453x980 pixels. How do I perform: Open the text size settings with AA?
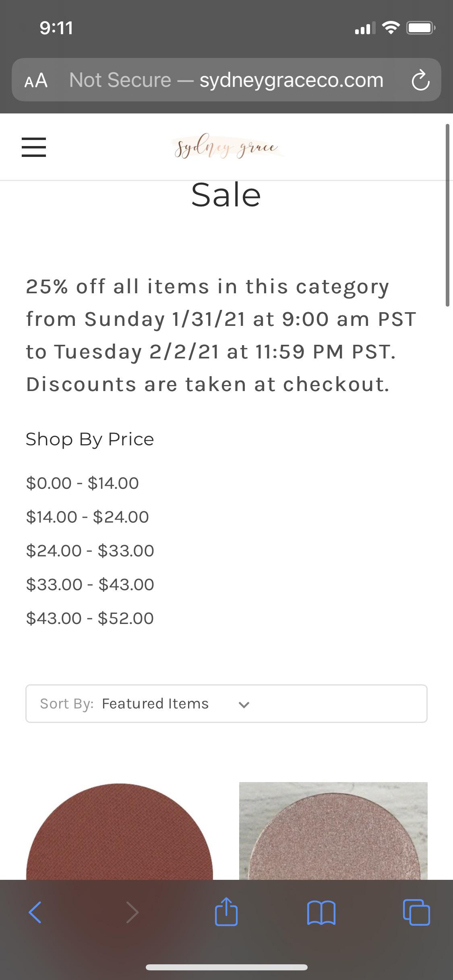(x=36, y=80)
